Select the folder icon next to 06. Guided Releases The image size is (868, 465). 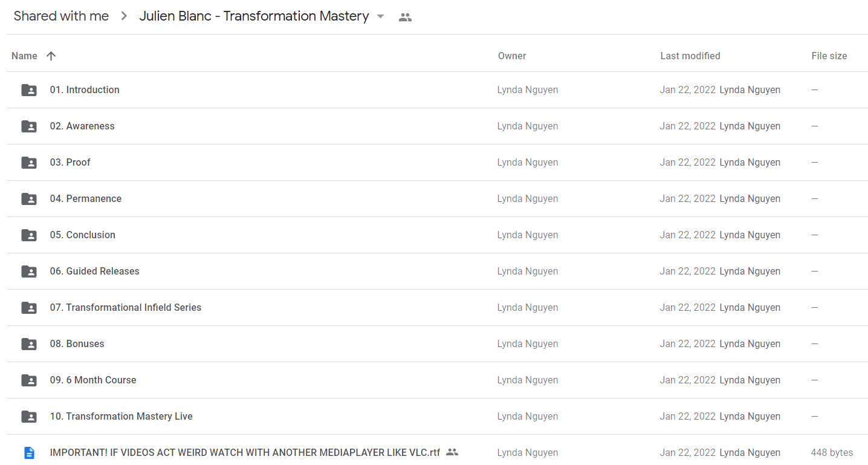[29, 272]
